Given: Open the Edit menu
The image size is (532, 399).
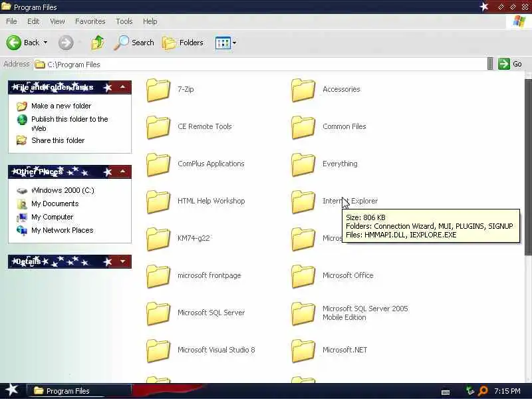Looking at the screenshot, I should tap(33, 21).
